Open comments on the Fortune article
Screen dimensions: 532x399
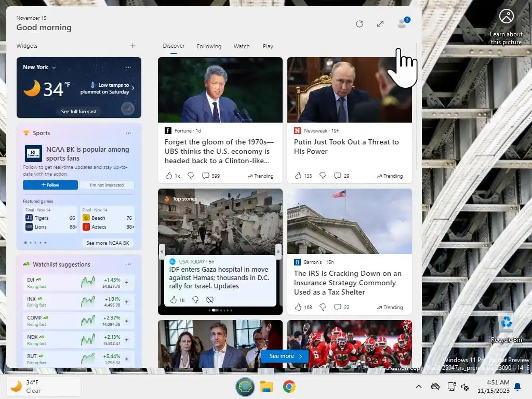[211, 176]
